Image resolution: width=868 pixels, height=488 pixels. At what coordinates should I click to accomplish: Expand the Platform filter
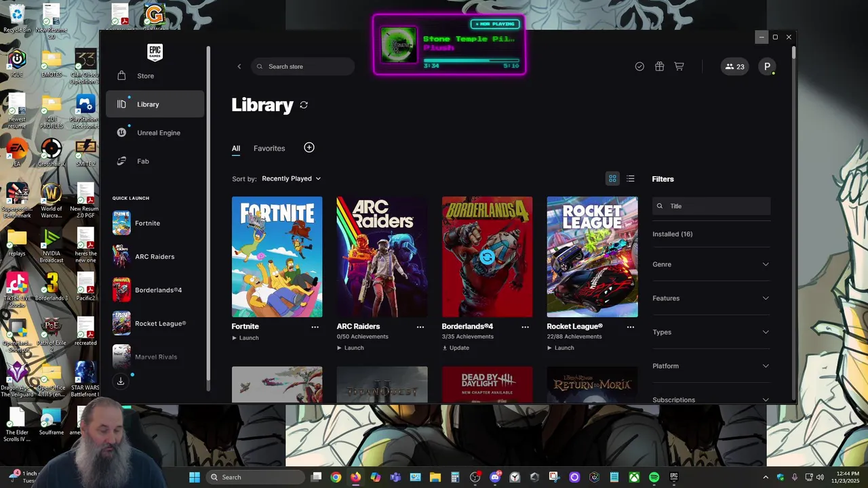coord(711,366)
